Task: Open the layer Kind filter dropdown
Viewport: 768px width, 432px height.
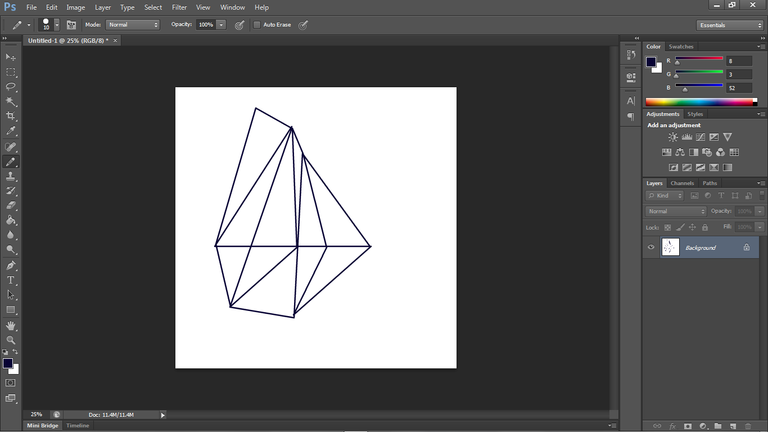Action: click(x=665, y=195)
